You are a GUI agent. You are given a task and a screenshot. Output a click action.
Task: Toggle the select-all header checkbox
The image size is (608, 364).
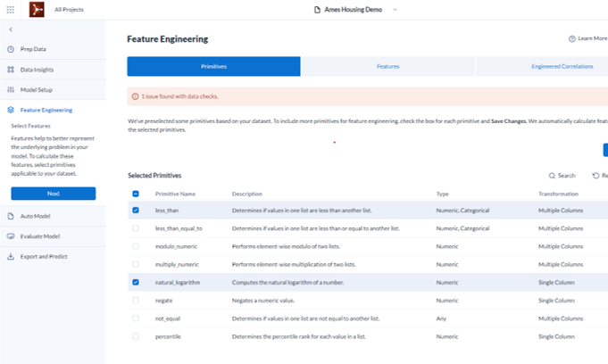(136, 194)
